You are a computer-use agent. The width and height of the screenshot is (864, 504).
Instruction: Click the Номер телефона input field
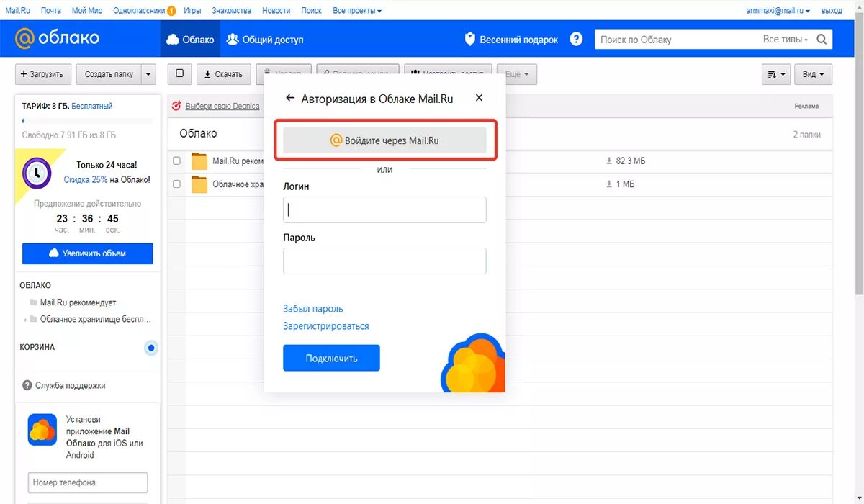coord(88,482)
